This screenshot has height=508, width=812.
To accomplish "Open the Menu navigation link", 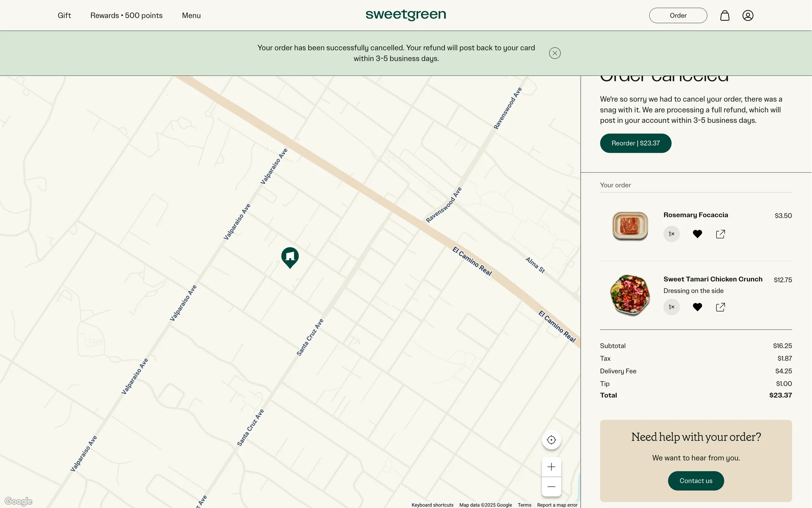I will (191, 16).
